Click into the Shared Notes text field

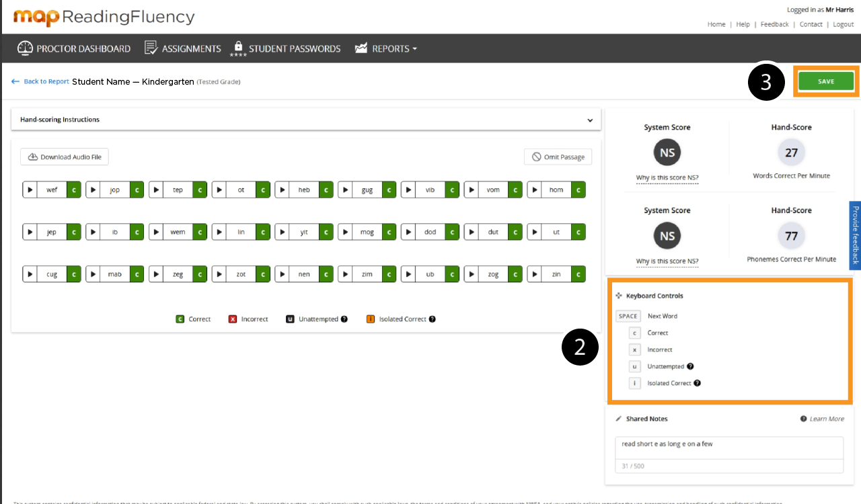728,444
